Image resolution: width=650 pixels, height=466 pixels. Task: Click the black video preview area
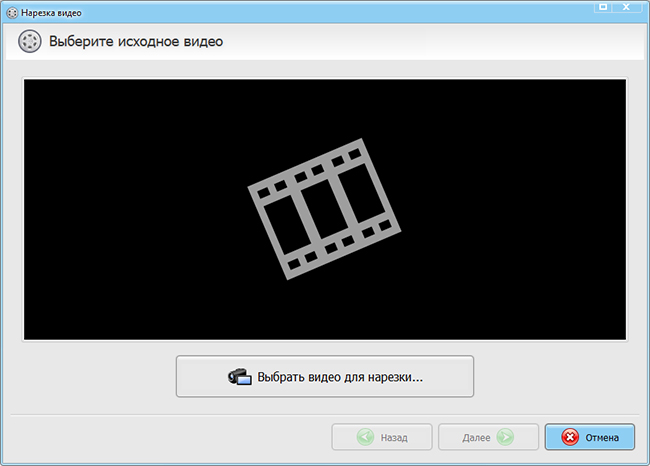pyautogui.click(x=325, y=209)
